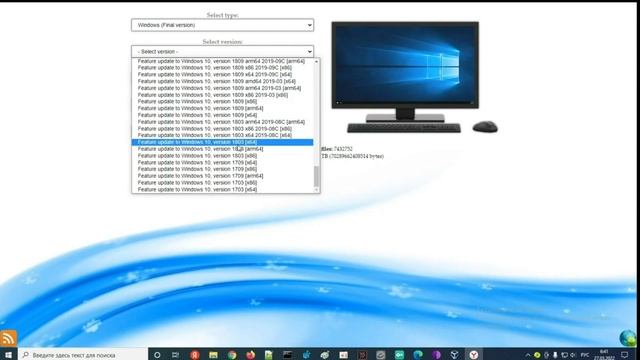
Task: Select plain version 1803 [x86] entry
Action: tap(222, 156)
